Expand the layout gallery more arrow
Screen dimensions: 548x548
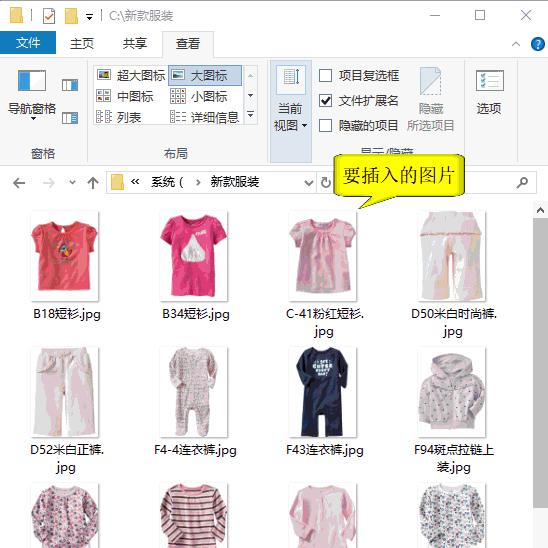point(251,114)
